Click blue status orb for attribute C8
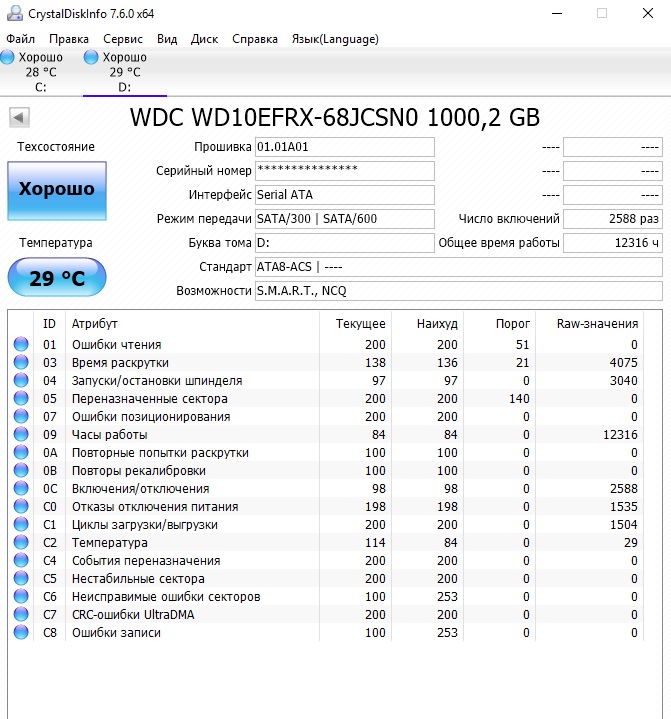Viewport: 671px width, 719px height. (x=21, y=632)
